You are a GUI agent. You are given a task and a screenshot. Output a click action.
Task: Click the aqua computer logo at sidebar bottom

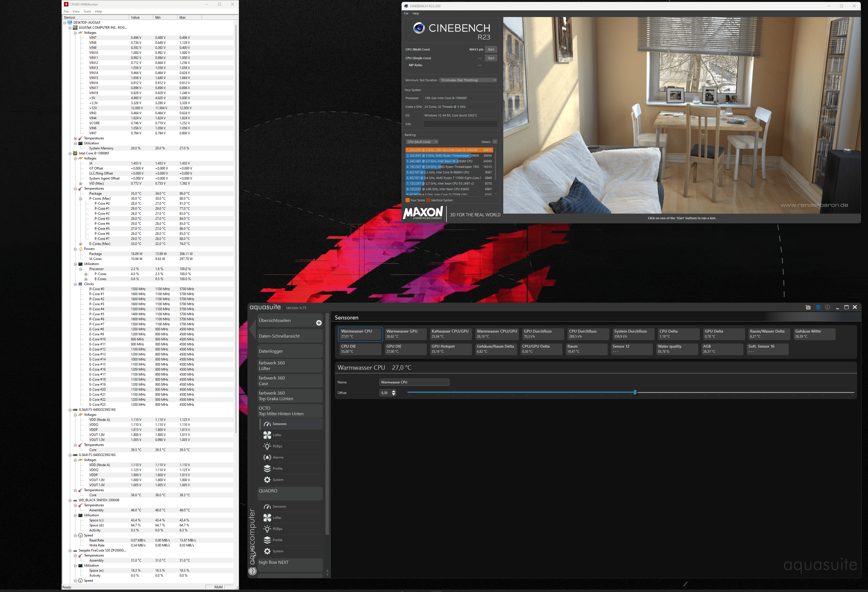(252, 571)
